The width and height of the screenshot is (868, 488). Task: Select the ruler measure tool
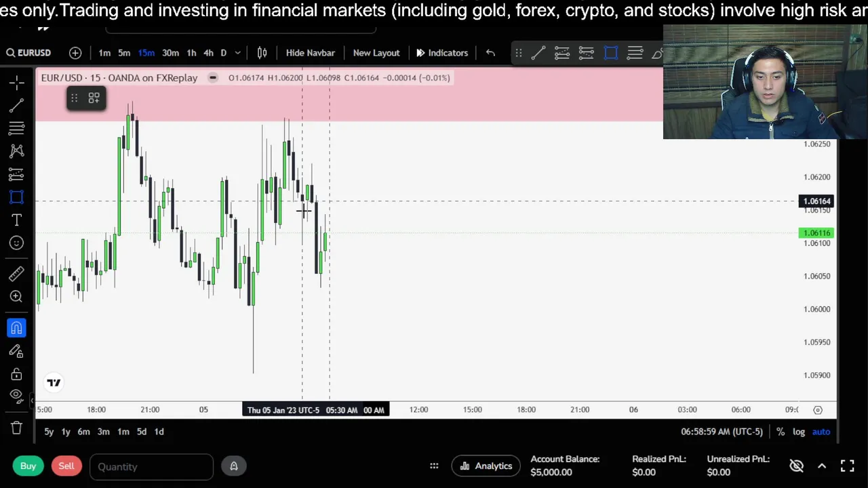(17, 274)
